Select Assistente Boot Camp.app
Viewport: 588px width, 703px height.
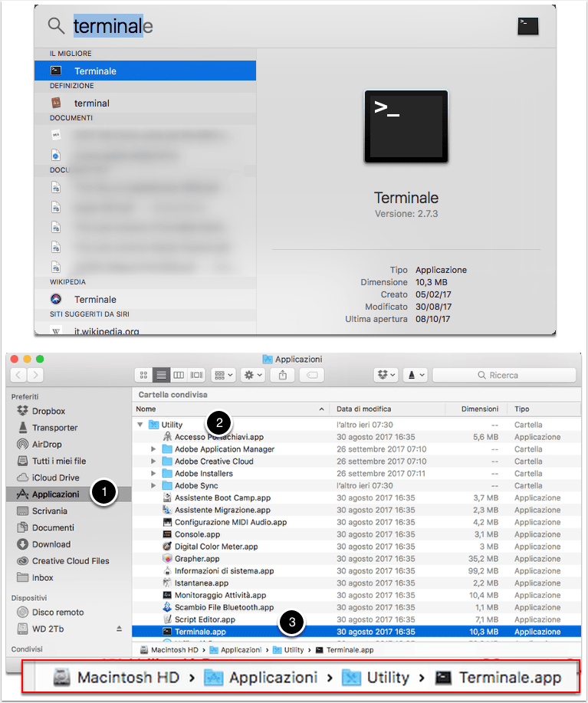coord(356,498)
